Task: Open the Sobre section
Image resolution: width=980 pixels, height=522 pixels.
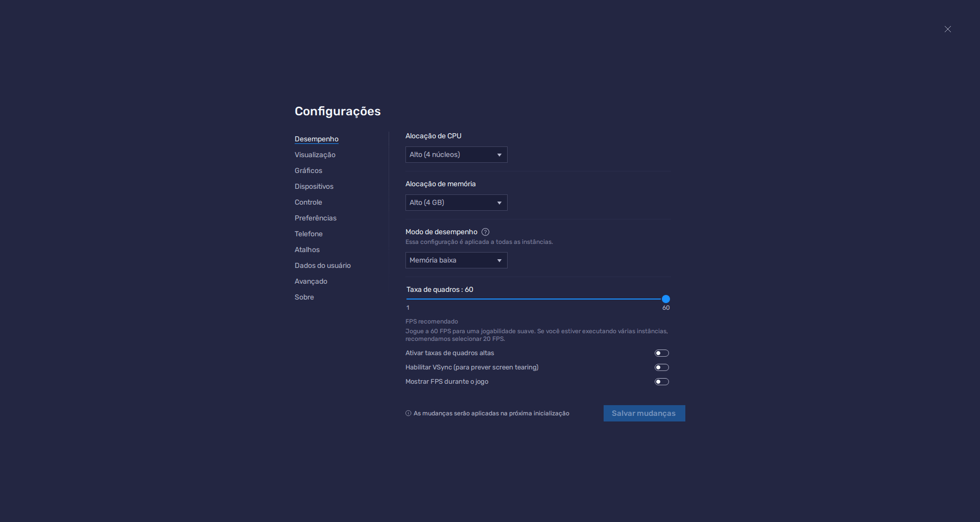Action: click(304, 297)
